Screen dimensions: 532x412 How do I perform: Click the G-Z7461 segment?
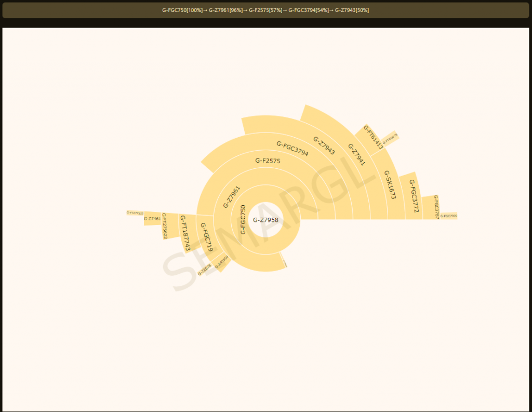coord(152,219)
